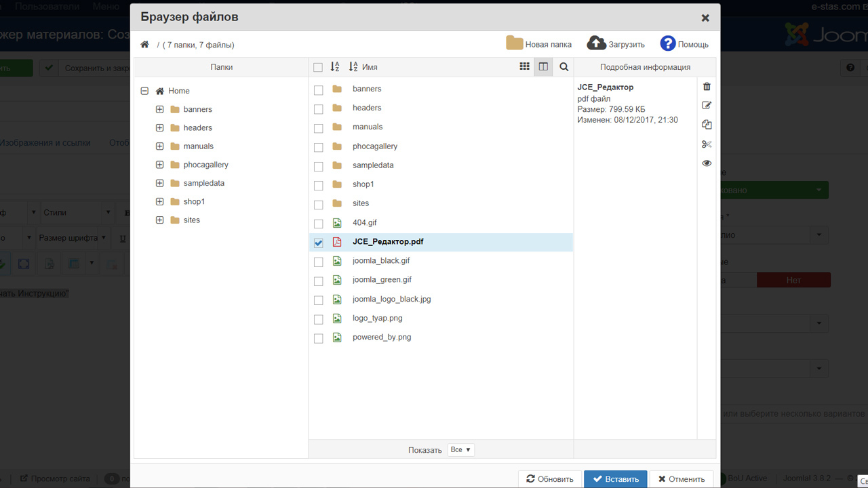Open the 'Показать' filter dropdown
This screenshot has height=488, width=868.
(461, 449)
